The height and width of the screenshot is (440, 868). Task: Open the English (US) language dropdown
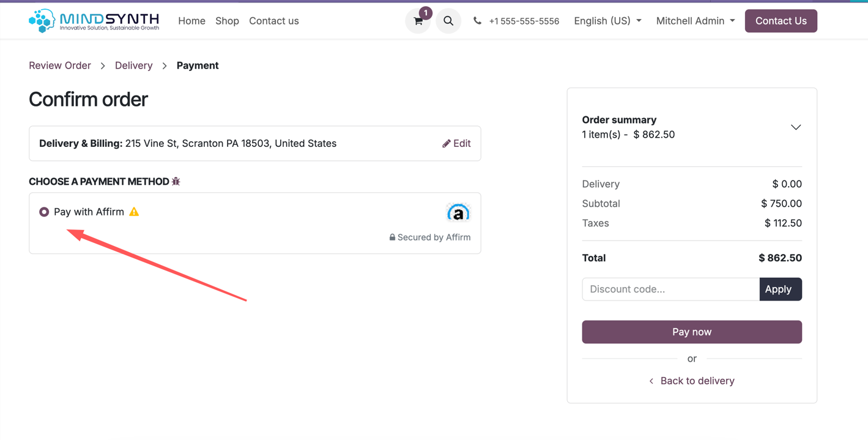(x=607, y=21)
